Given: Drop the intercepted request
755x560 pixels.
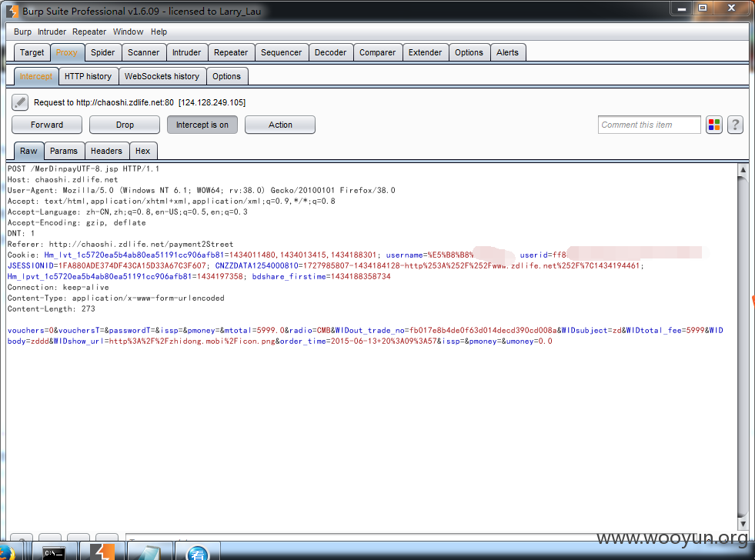Looking at the screenshot, I should pos(125,125).
